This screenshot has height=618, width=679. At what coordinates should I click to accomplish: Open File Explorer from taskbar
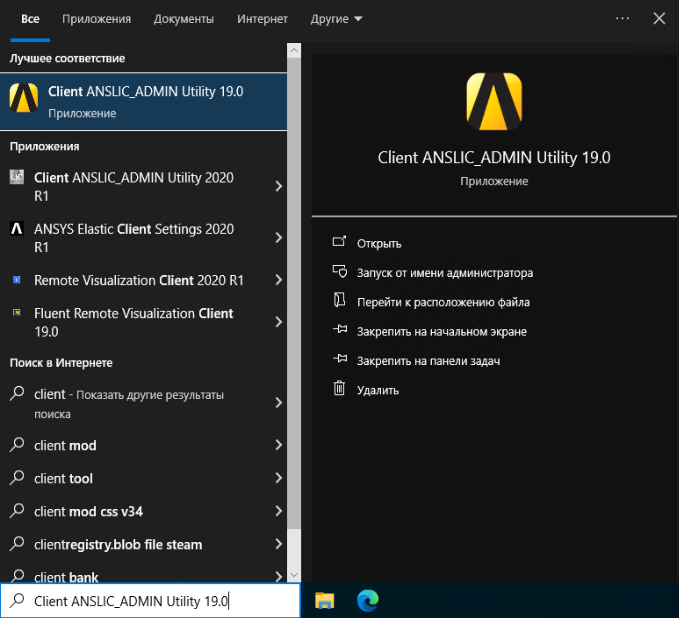(x=324, y=600)
